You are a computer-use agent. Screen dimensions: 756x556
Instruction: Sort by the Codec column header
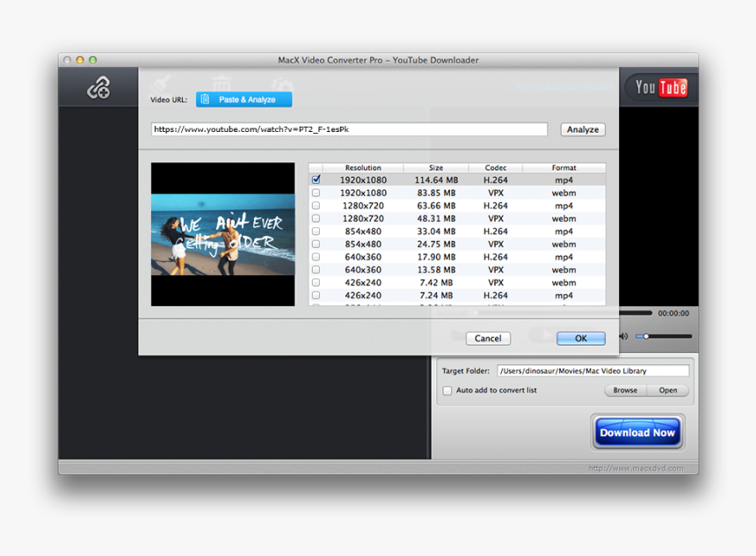(496, 167)
